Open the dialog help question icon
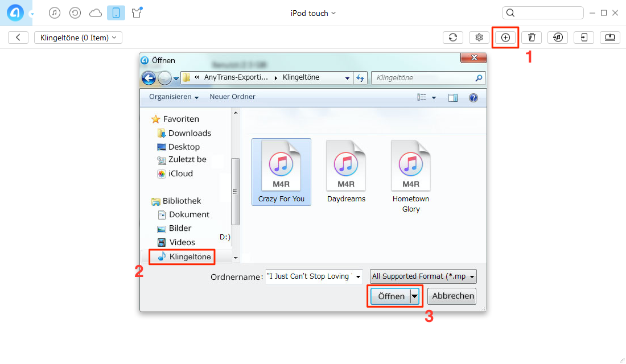The width and height of the screenshot is (626, 364). (473, 97)
